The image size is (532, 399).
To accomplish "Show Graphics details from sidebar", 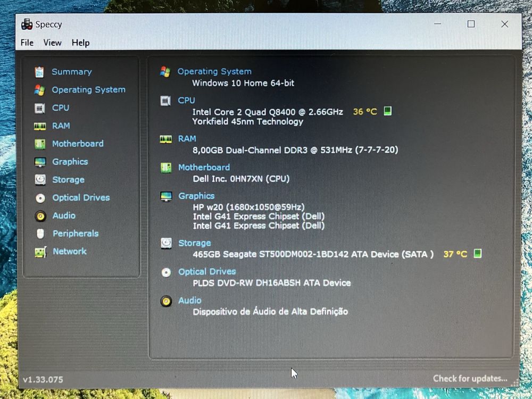I will (70, 162).
